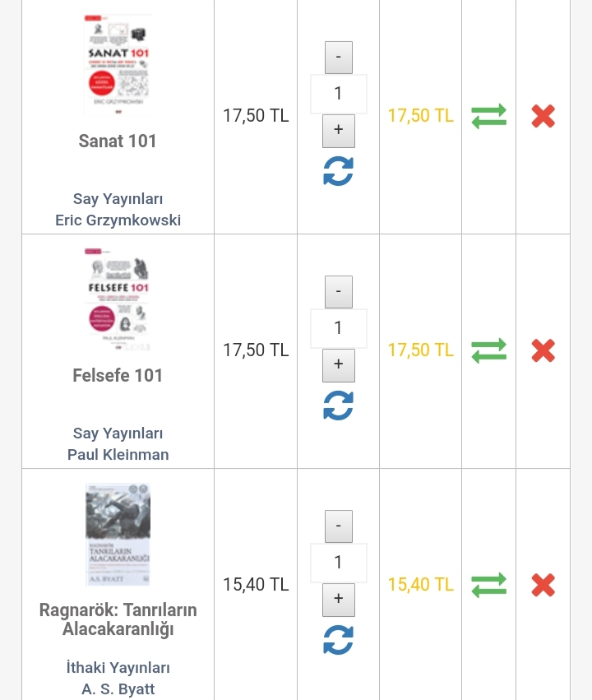Click the Felsefe 101 quantity field
The height and width of the screenshot is (700, 592).
point(338,328)
